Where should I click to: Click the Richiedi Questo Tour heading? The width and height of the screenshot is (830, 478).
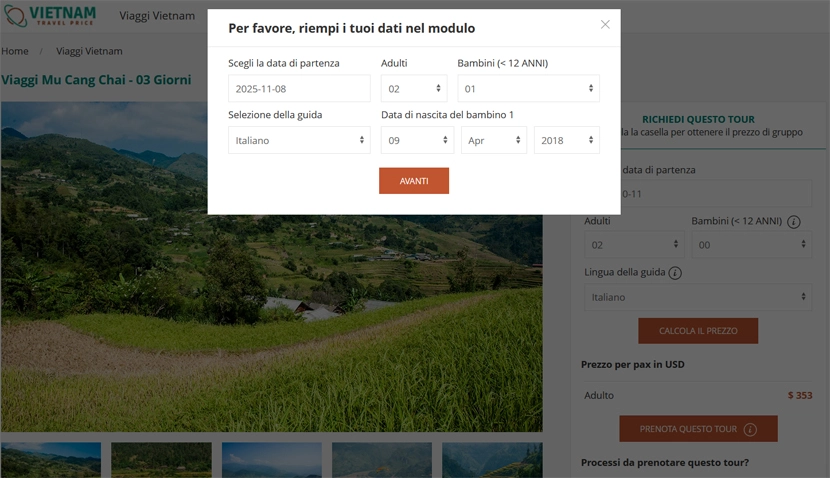pyautogui.click(x=698, y=119)
